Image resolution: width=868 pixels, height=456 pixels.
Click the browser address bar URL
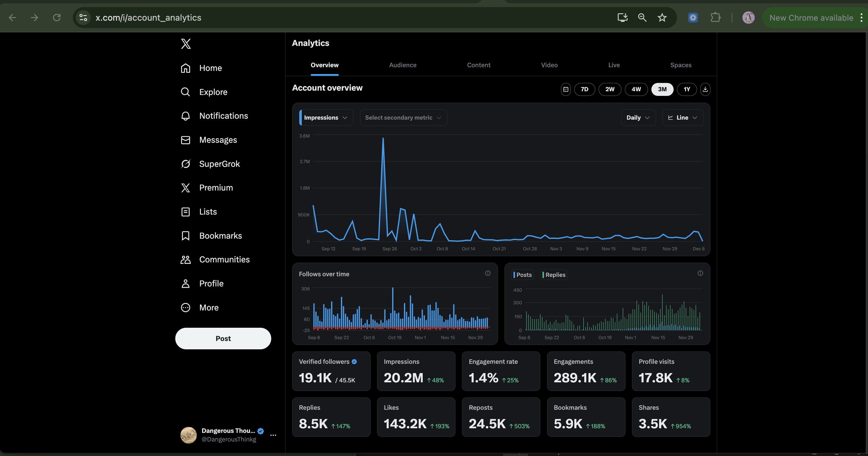[x=148, y=18]
